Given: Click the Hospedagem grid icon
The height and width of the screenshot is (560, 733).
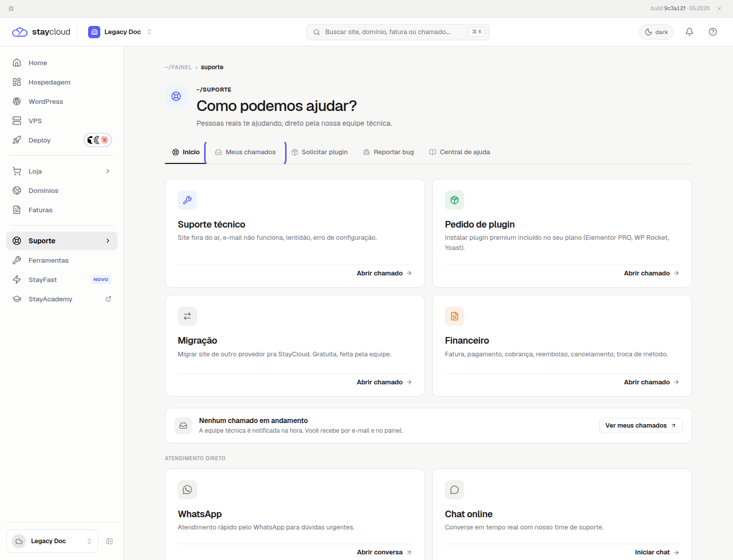Looking at the screenshot, I should point(17,82).
